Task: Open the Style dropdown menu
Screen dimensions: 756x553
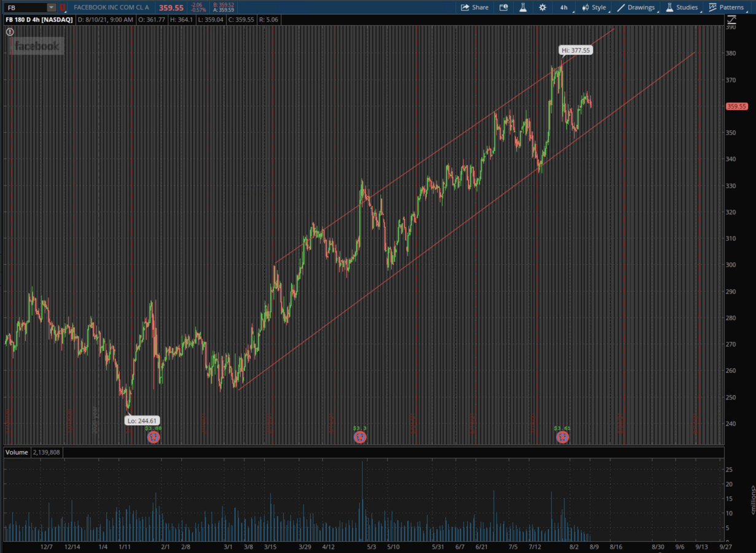Action: click(x=594, y=7)
